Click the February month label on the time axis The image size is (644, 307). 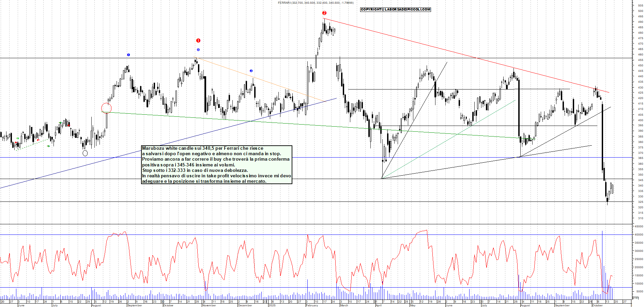pos(312,305)
